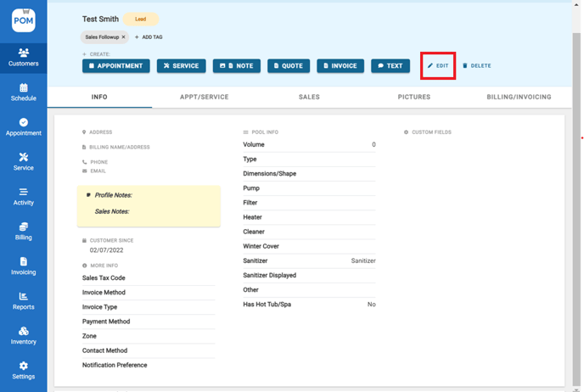Image resolution: width=584 pixels, height=392 pixels.
Task: Open Invoicing in sidebar
Action: click(x=23, y=266)
